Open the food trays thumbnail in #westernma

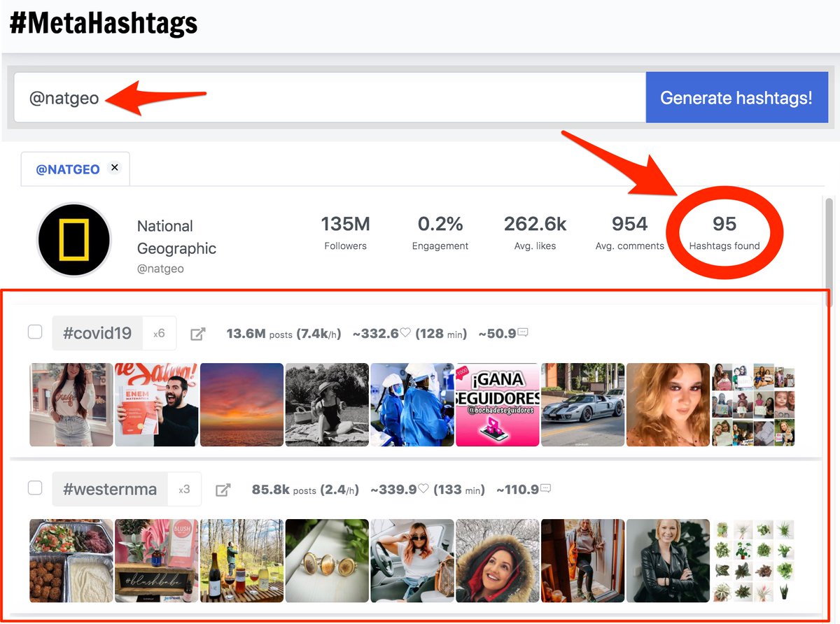(x=71, y=560)
